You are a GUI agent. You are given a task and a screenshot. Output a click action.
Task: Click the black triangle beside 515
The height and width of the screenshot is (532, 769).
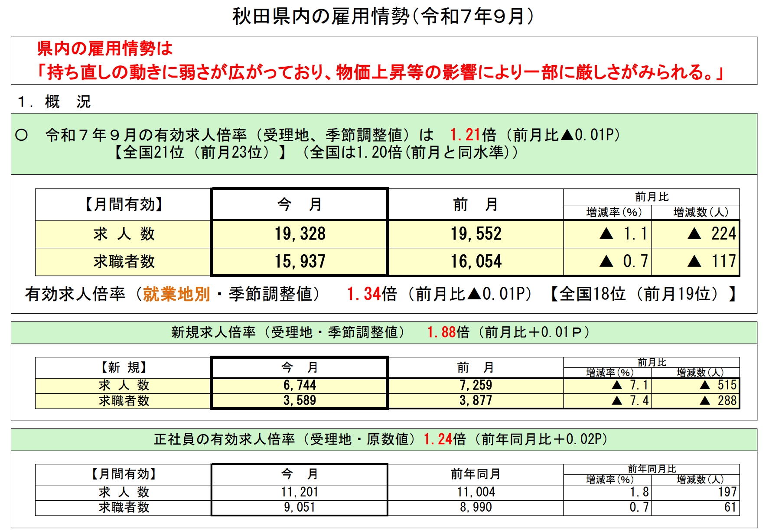point(705,385)
